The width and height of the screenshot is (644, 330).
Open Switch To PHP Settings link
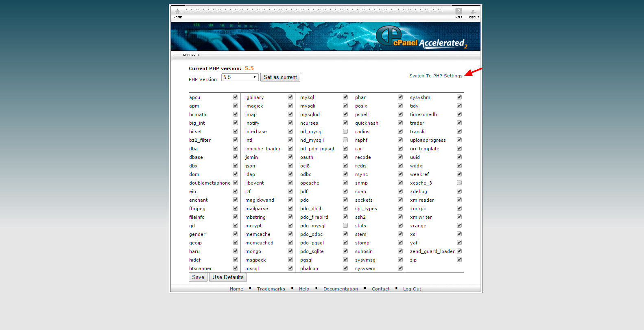coord(435,76)
